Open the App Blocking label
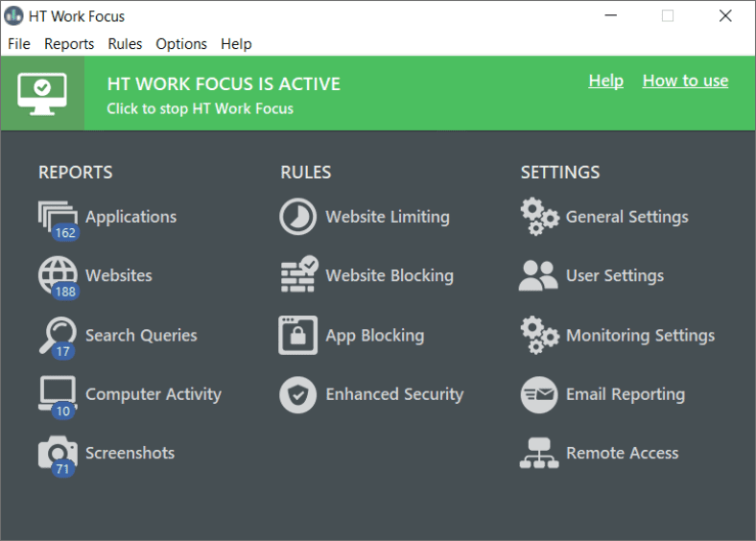Image resolution: width=756 pixels, height=541 pixels. [375, 336]
